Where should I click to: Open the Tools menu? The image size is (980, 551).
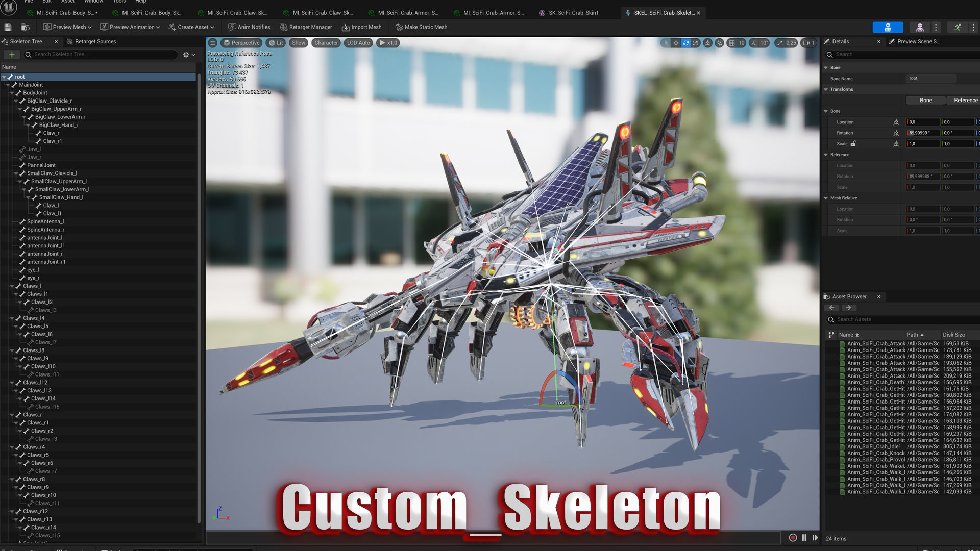[x=119, y=2]
